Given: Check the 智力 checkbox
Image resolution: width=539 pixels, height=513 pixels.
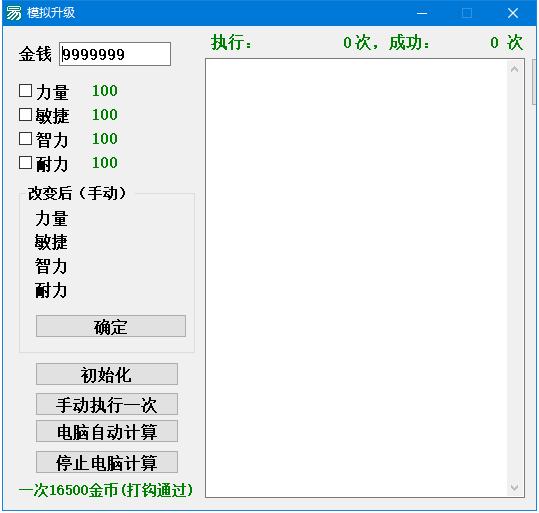Looking at the screenshot, I should point(25,139).
